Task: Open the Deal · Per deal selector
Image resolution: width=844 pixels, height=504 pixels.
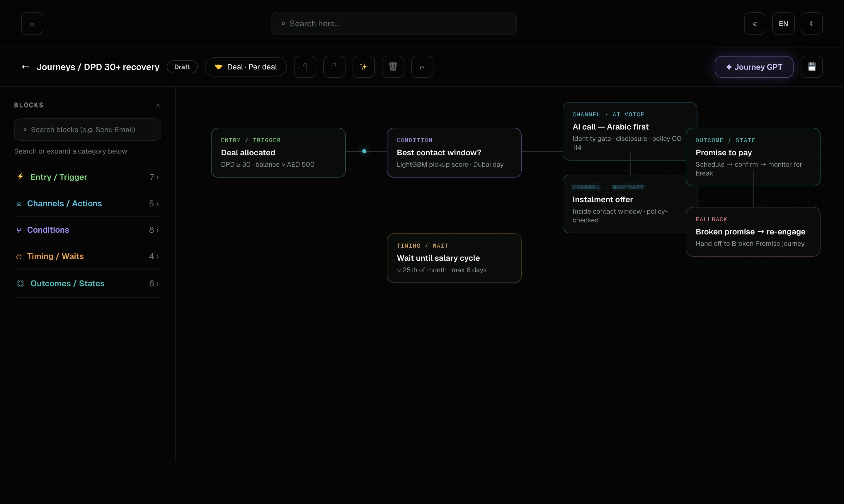Action: pos(246,67)
